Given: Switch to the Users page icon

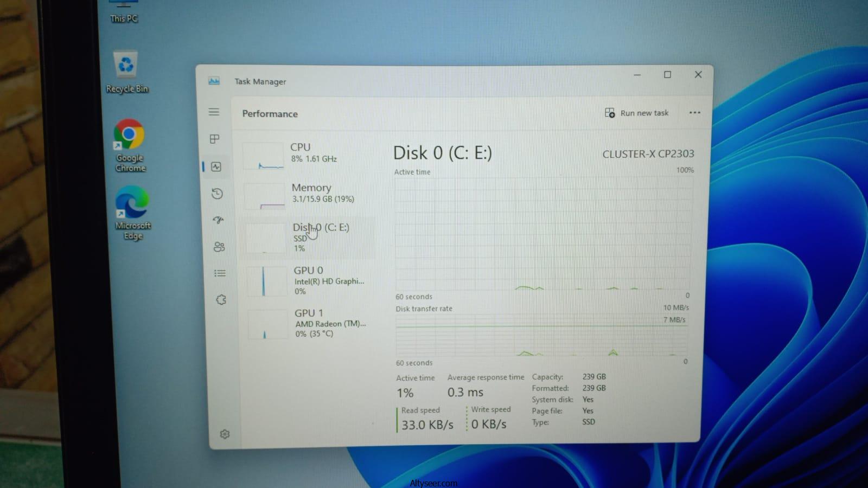Looking at the screenshot, I should 219,247.
